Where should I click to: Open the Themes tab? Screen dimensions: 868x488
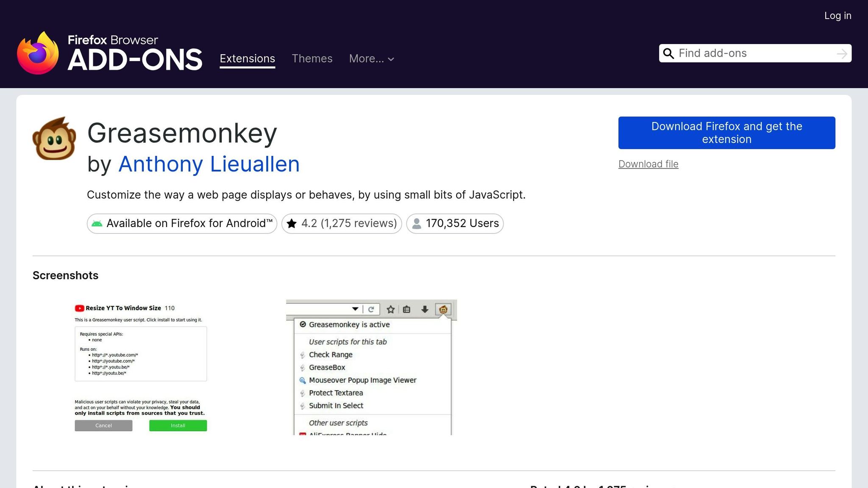click(x=312, y=58)
